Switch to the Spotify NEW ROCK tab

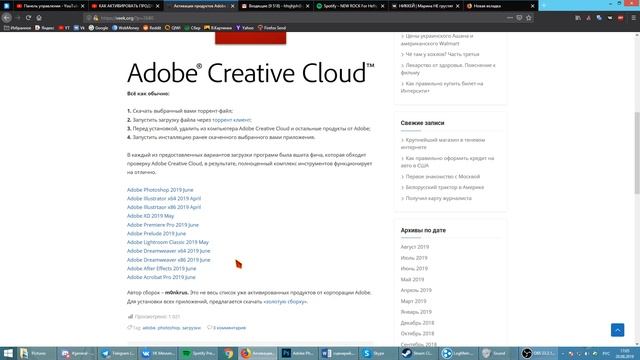click(350, 6)
